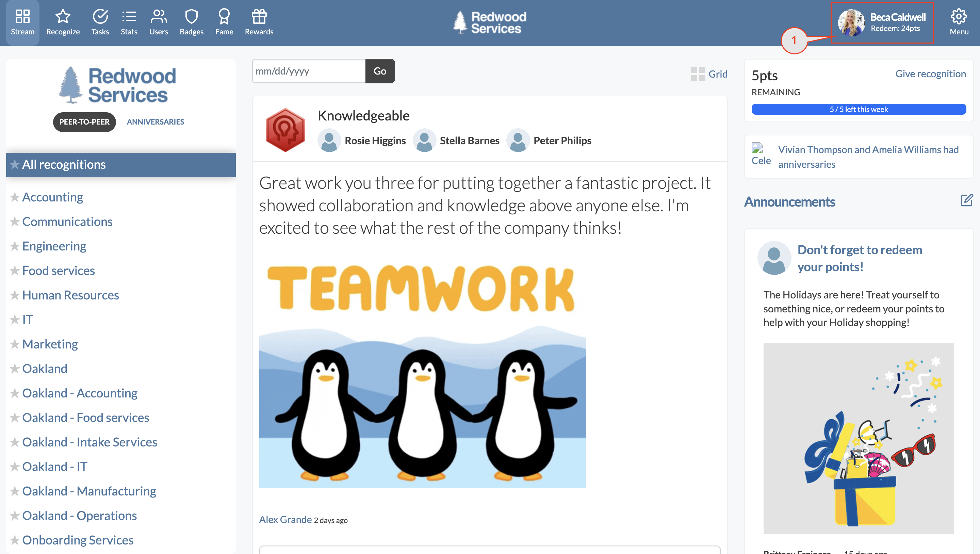Viewport: 980px width, 554px height.
Task: Click Peter Philips' avatar
Action: tap(518, 141)
